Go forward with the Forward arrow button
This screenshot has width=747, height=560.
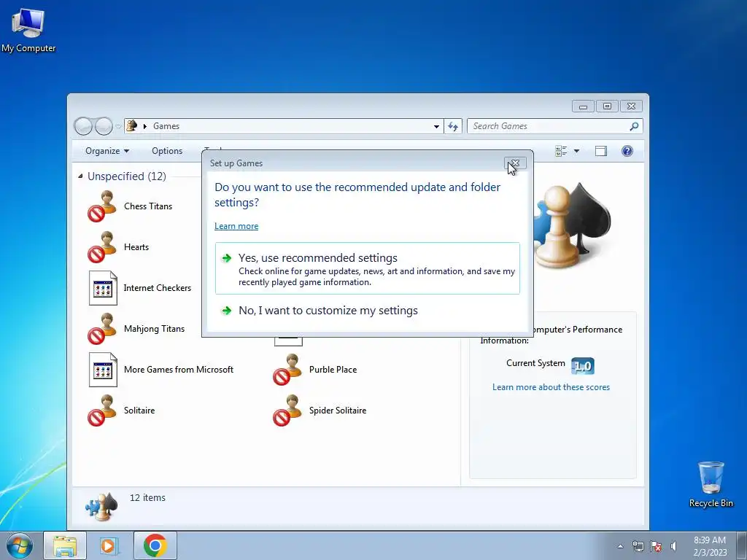104,126
